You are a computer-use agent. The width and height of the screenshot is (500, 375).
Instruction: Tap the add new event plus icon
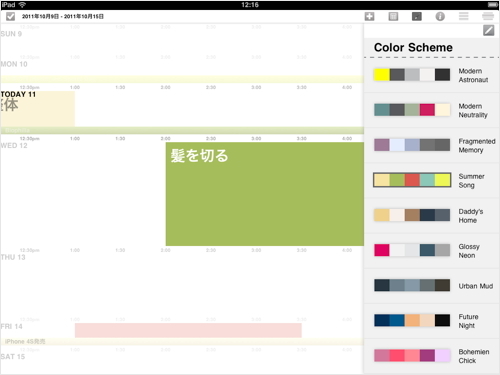click(x=369, y=16)
